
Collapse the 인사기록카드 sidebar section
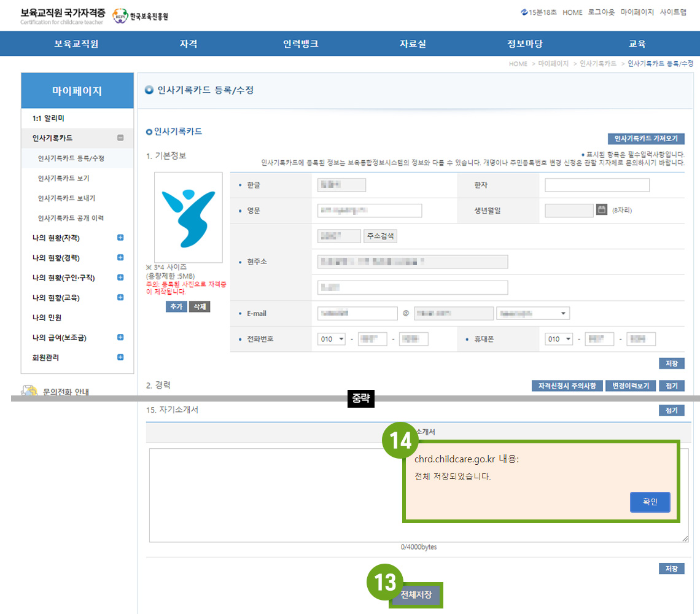click(120, 138)
